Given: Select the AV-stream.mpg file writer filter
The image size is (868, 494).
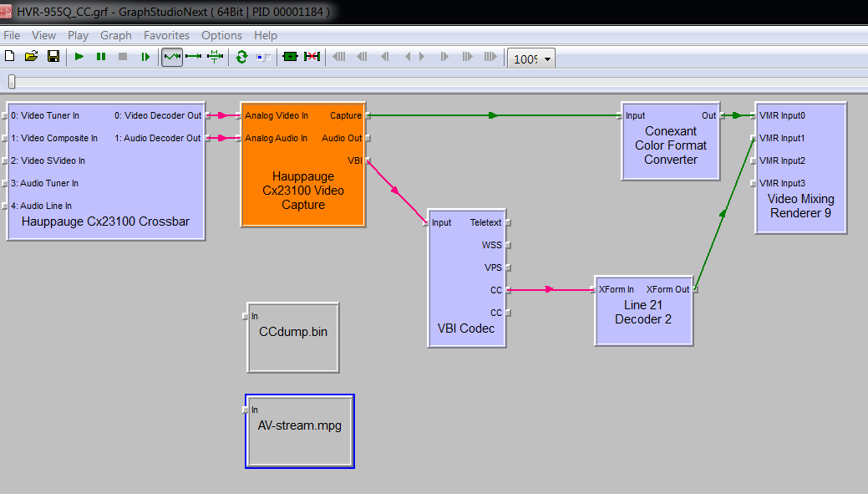Looking at the screenshot, I should point(299,430).
